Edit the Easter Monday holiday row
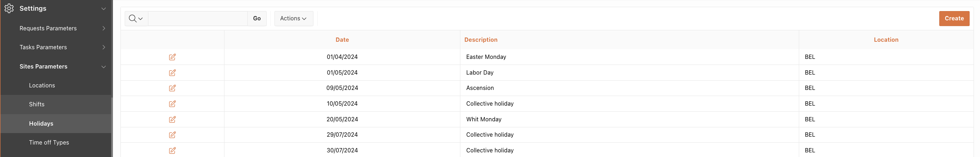The width and height of the screenshot is (980, 157). [172, 57]
